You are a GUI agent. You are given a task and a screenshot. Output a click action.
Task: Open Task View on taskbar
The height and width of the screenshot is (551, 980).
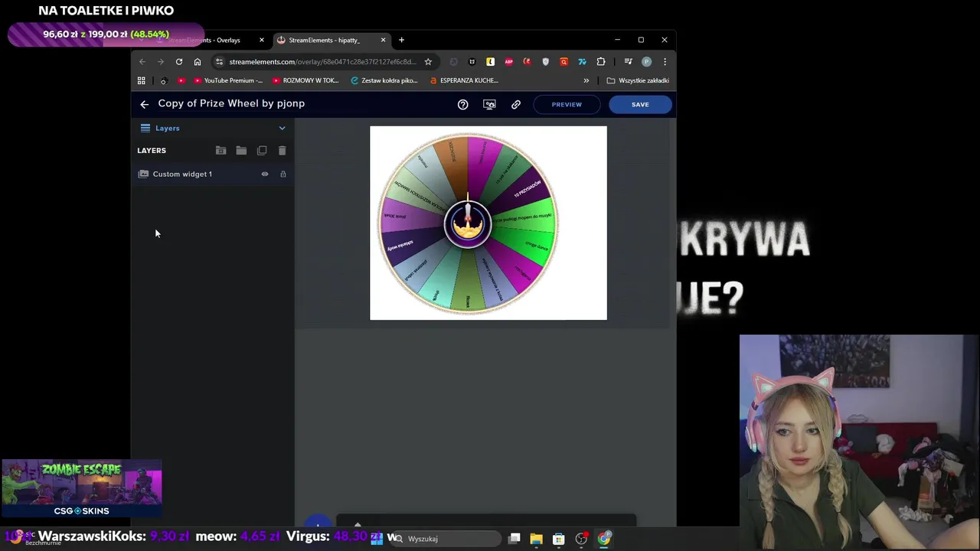pos(514,539)
